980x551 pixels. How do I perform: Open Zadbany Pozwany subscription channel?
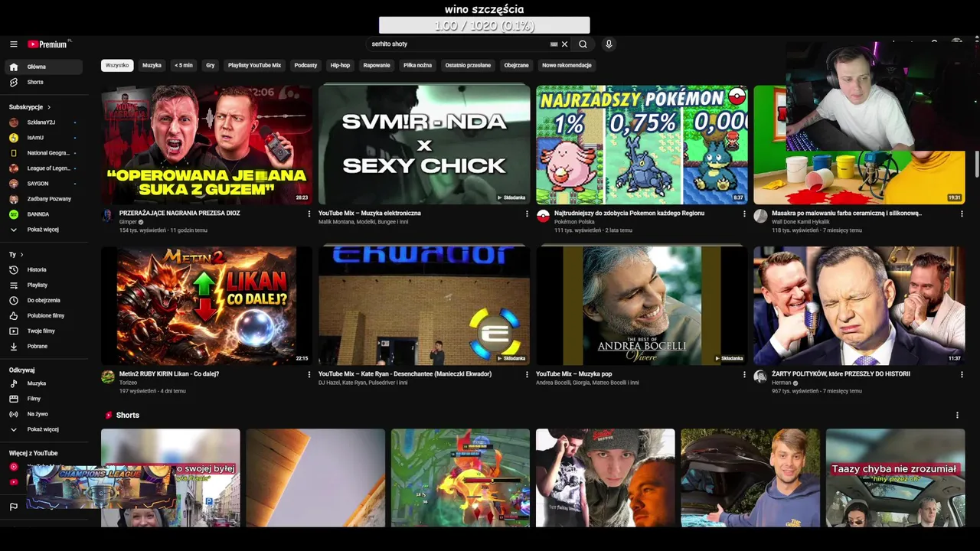coord(45,199)
